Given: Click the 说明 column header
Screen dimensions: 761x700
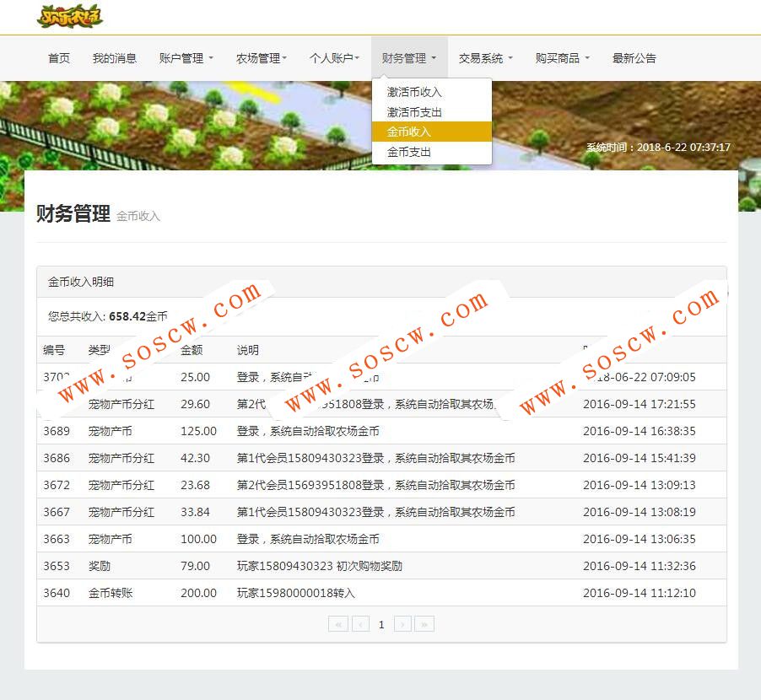Looking at the screenshot, I should tap(247, 350).
